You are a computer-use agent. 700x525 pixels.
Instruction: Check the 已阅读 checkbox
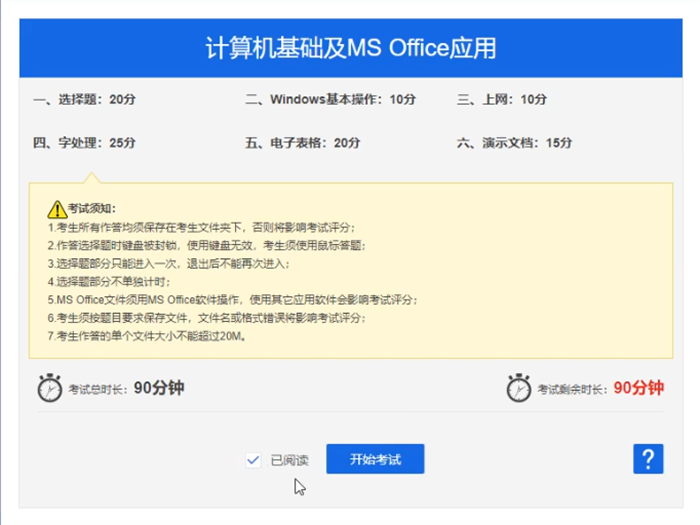[x=253, y=460]
